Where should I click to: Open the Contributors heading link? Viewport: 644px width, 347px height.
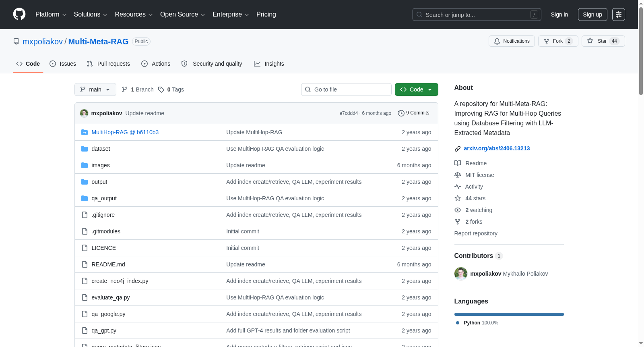tap(478, 256)
